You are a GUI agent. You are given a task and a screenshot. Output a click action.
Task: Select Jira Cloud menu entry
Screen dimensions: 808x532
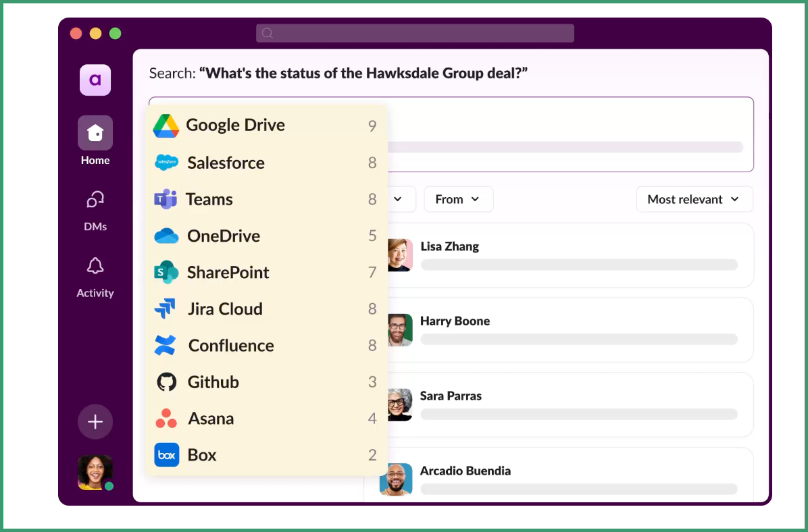pos(266,309)
